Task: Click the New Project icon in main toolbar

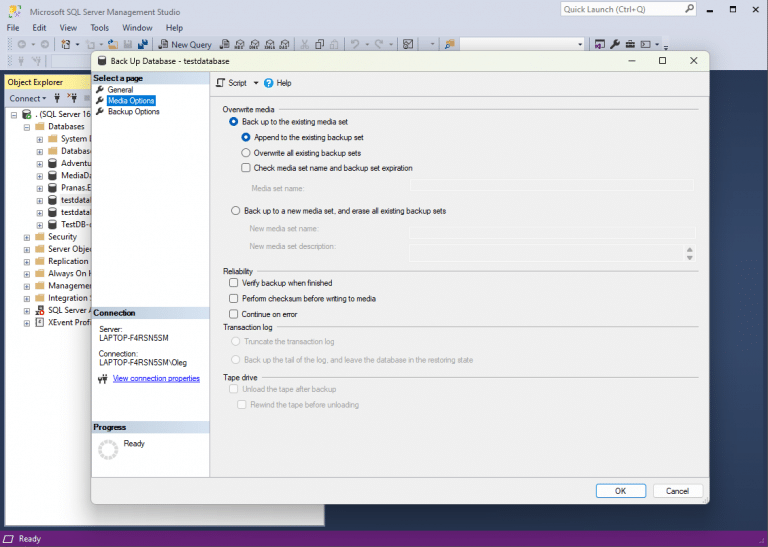Action: pos(66,45)
